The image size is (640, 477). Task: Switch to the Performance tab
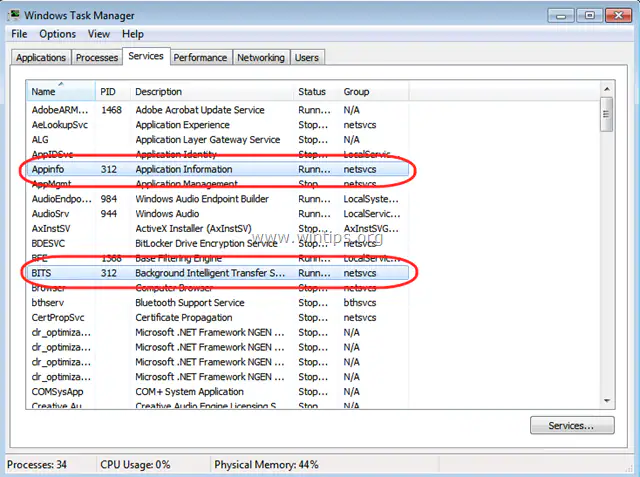click(x=200, y=58)
